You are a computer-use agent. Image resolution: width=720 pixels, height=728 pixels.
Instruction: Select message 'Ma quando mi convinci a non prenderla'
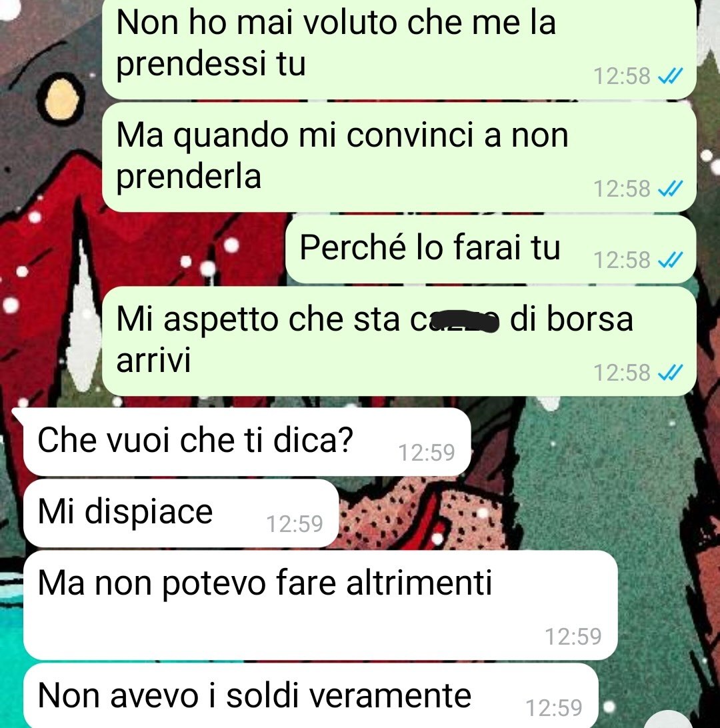[x=399, y=157]
